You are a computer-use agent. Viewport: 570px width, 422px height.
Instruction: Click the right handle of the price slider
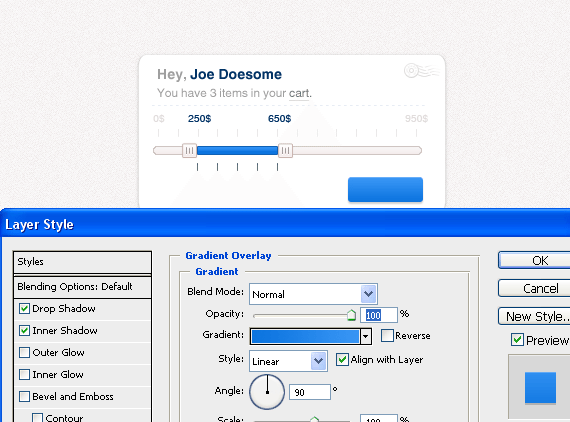pos(286,150)
